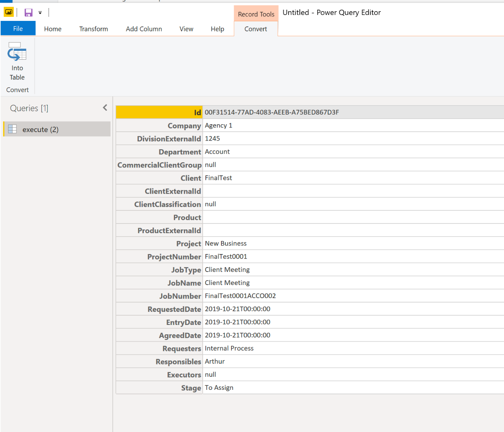This screenshot has height=432, width=504.
Task: Open the Add Column ribbon tab
Action: 144,29
